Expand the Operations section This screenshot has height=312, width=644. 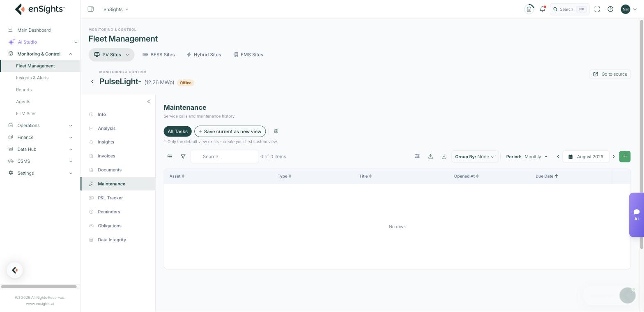click(71, 125)
